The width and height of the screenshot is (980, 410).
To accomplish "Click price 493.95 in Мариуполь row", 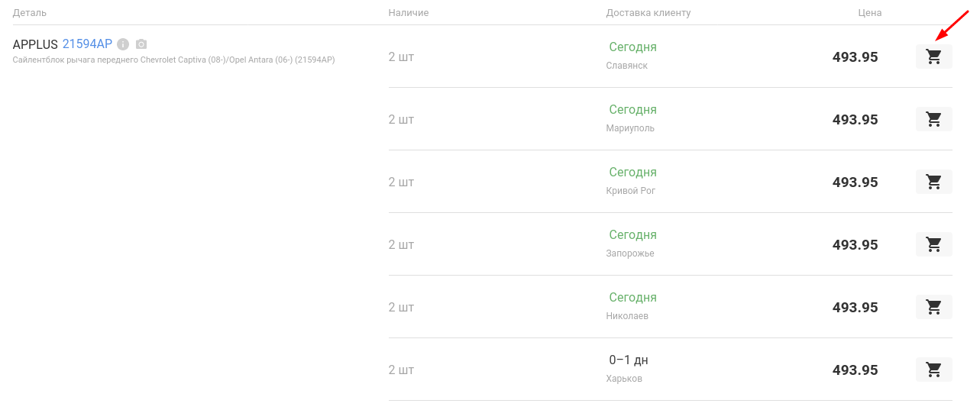I will (x=855, y=120).
